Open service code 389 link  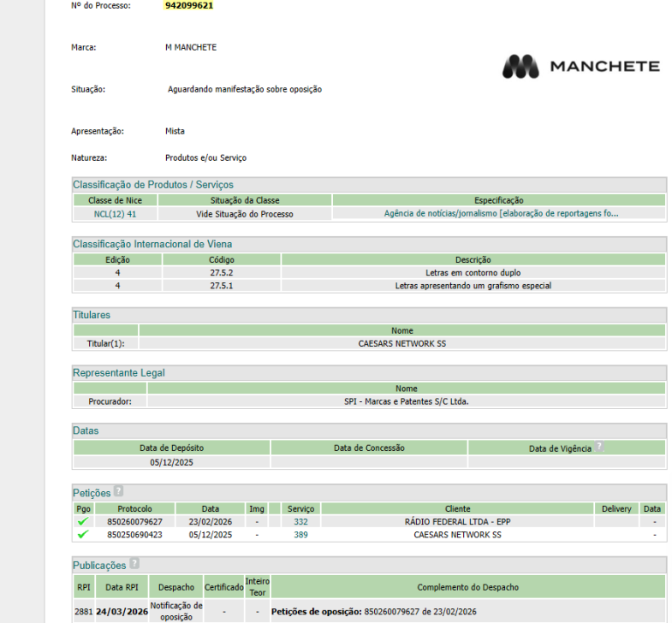pyautogui.click(x=300, y=534)
